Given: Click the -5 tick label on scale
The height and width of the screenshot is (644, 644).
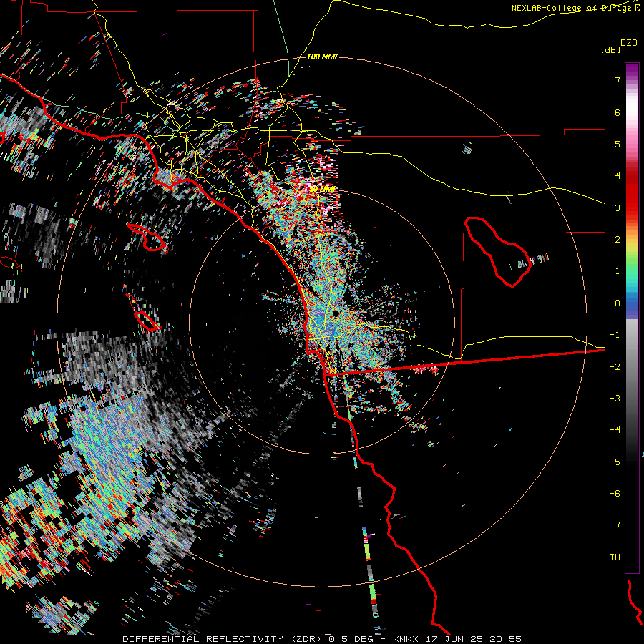Looking at the screenshot, I should tap(615, 462).
